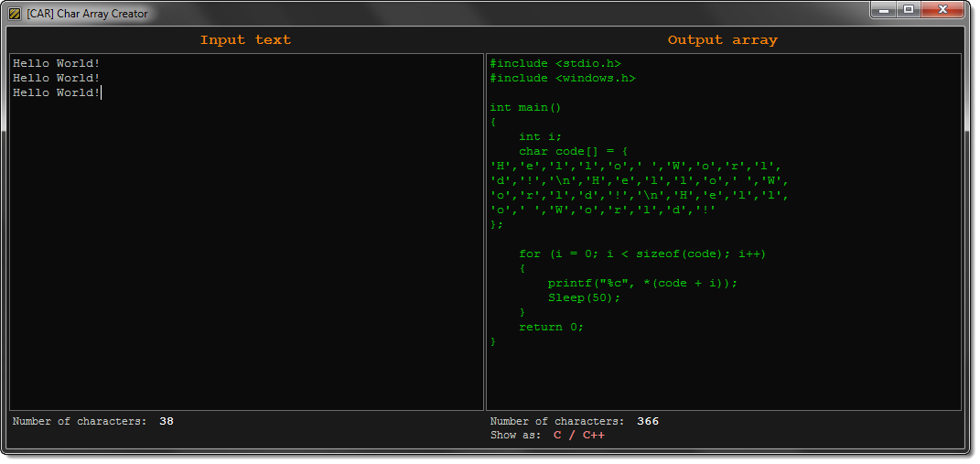The height and width of the screenshot is (464, 980).
Task: Click the printf statement in output
Action: click(641, 283)
